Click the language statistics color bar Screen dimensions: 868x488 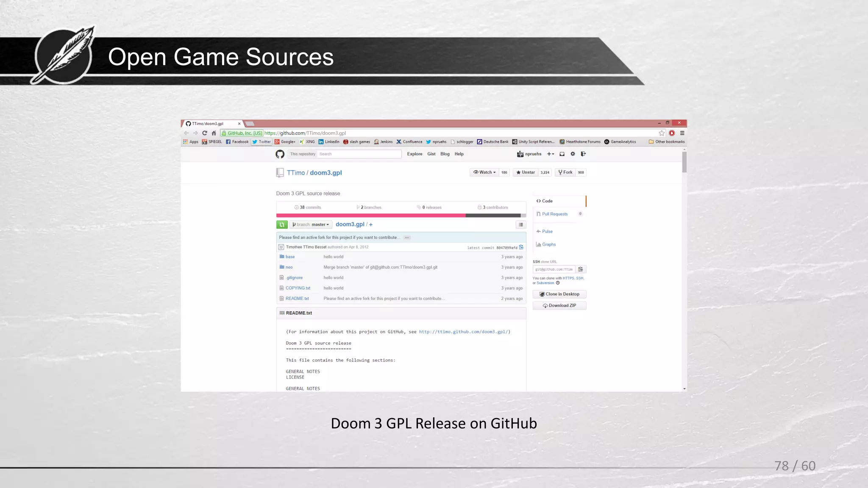pos(401,216)
